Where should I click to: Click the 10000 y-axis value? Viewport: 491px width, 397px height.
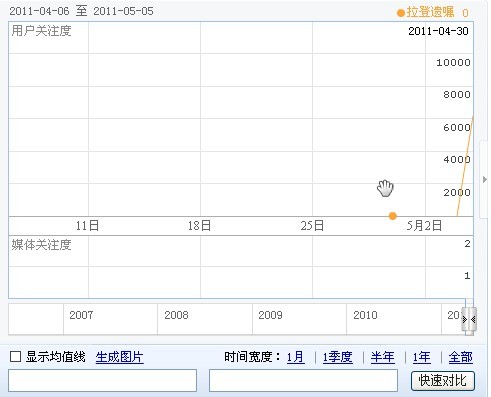click(x=453, y=62)
